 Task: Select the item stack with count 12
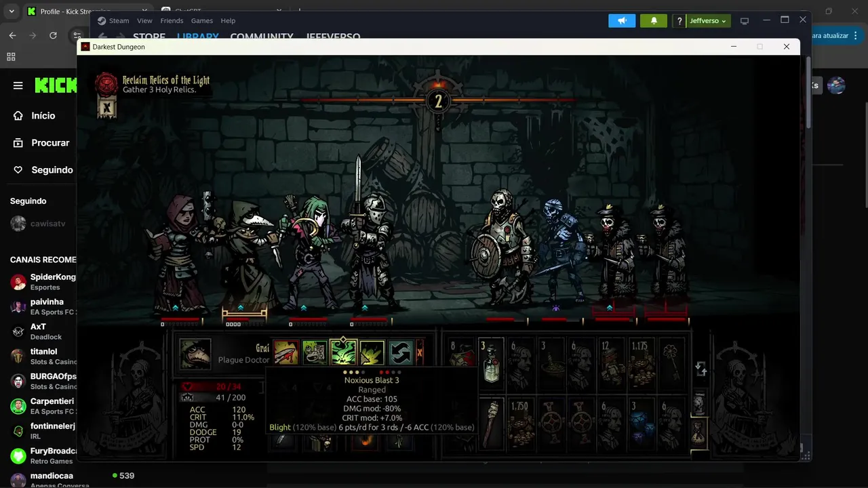610,364
